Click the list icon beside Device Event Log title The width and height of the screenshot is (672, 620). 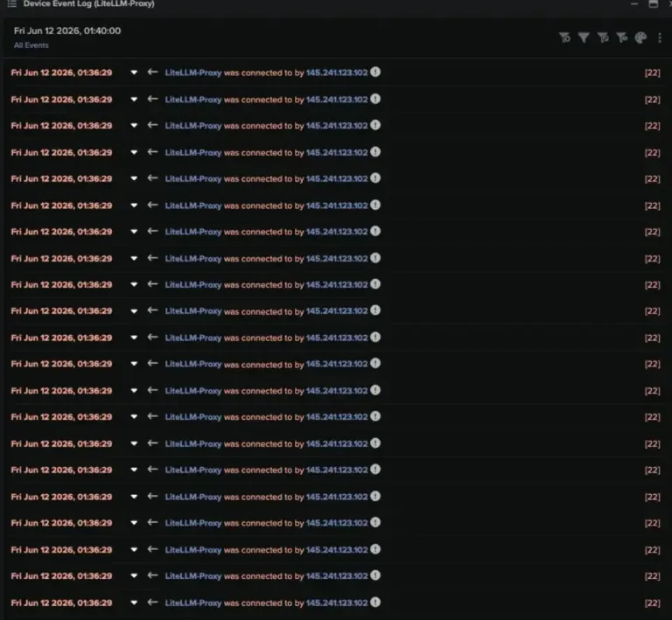(12, 3)
